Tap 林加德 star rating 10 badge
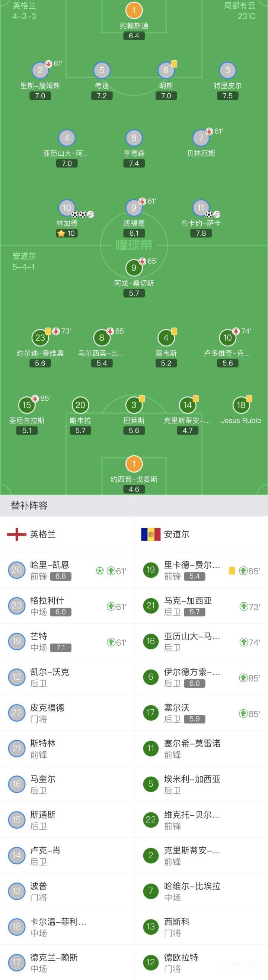This screenshot has width=268, height=980. coord(67,233)
